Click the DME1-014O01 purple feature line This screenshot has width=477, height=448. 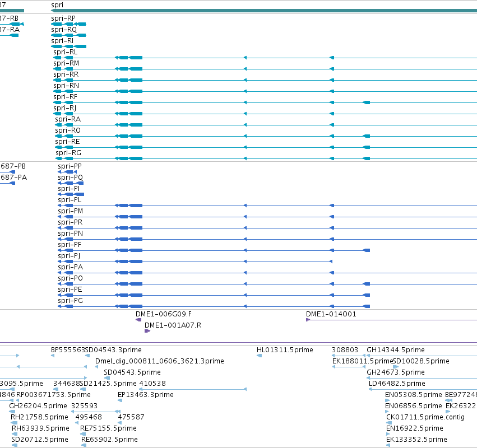point(391,320)
